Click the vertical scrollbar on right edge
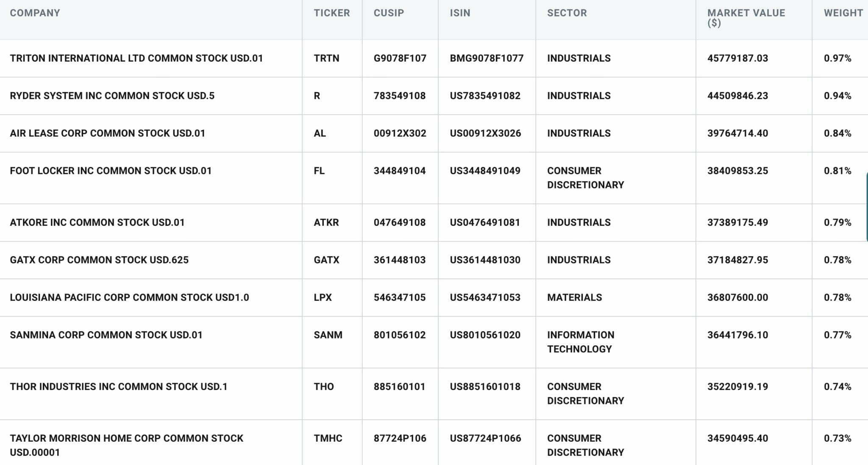 (x=866, y=207)
